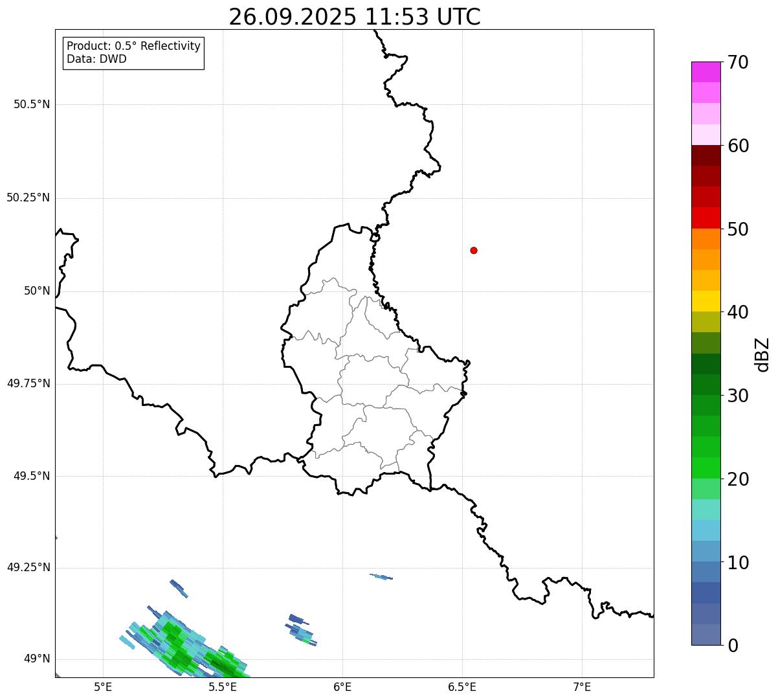This screenshot has height=700, width=778.
Task: Click the 20 tick on the colorbar
Action: pyautogui.click(x=738, y=479)
